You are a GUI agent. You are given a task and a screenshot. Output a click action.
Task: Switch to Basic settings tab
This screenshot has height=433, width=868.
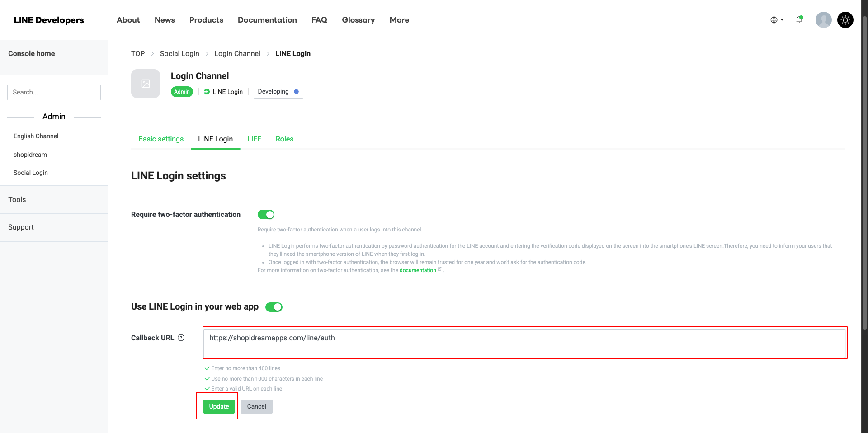click(161, 139)
